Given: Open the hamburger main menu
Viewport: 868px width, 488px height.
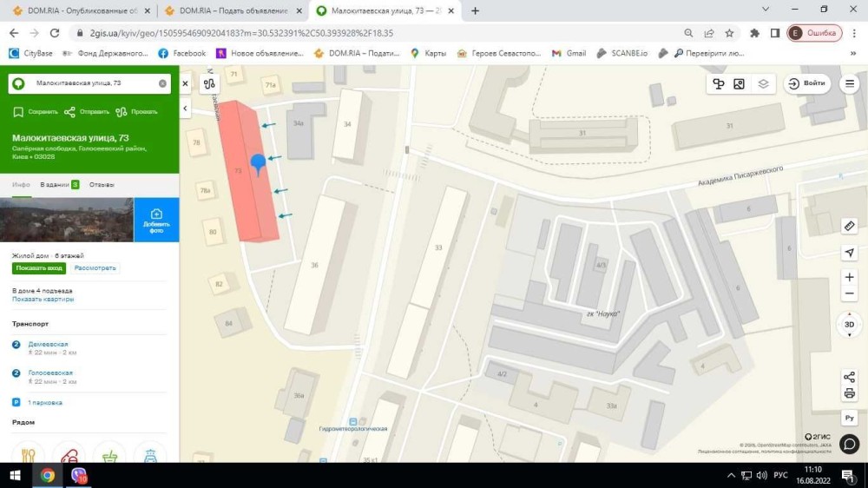Looking at the screenshot, I should point(851,84).
